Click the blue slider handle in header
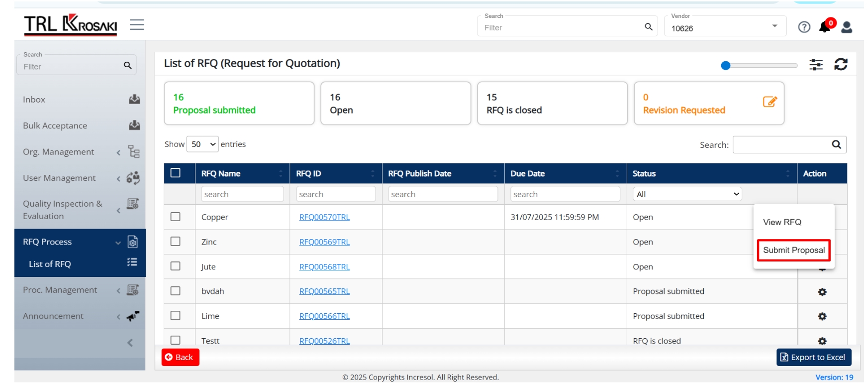 coord(725,65)
